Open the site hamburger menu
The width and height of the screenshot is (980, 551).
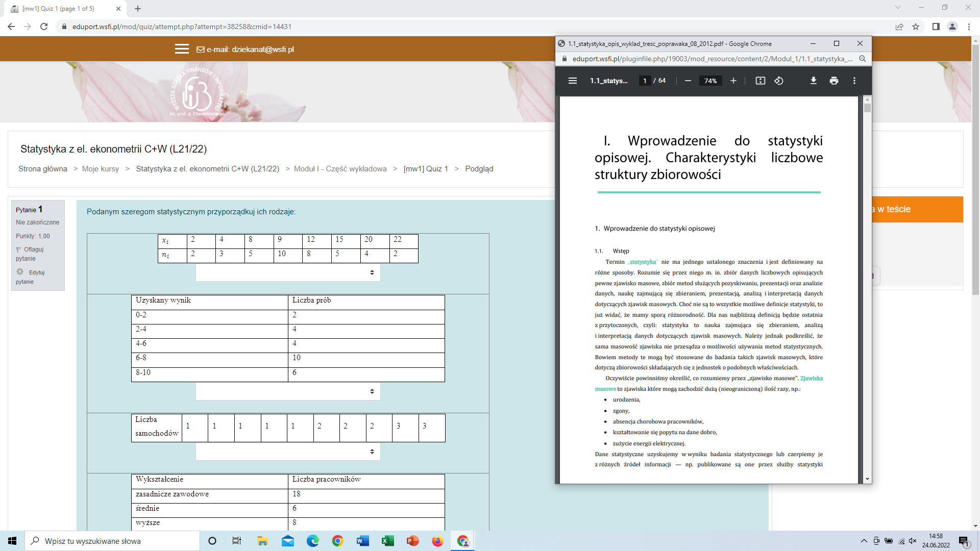(182, 49)
